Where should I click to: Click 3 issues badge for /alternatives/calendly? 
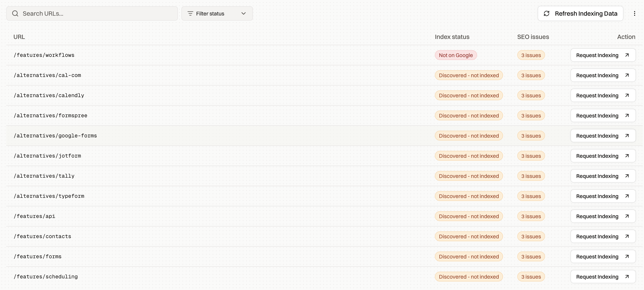(x=531, y=95)
